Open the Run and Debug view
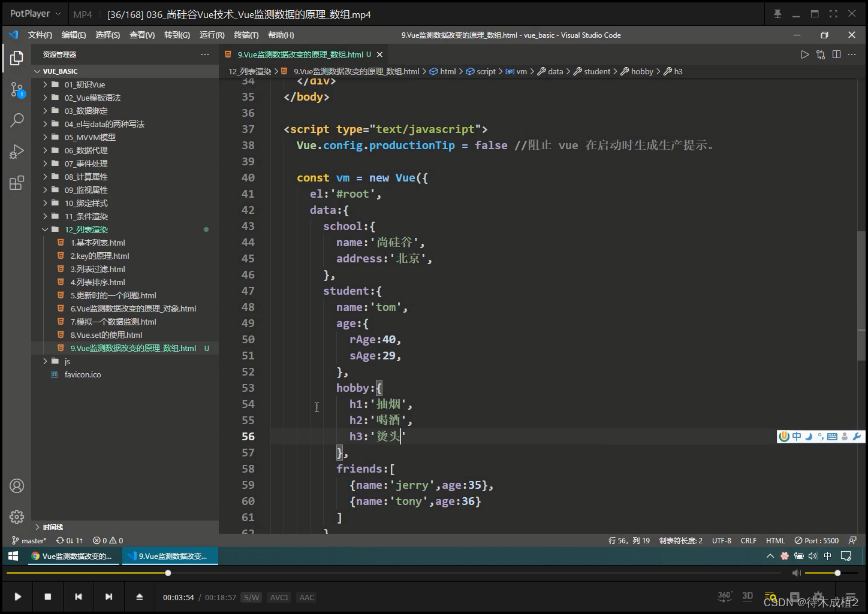Viewport: 868px width, 614px height. [x=17, y=152]
